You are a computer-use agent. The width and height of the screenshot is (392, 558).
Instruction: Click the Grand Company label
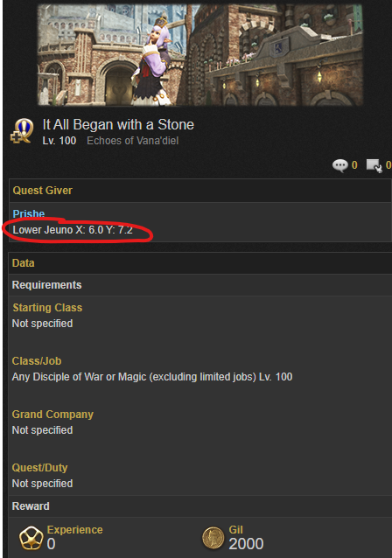point(52,415)
